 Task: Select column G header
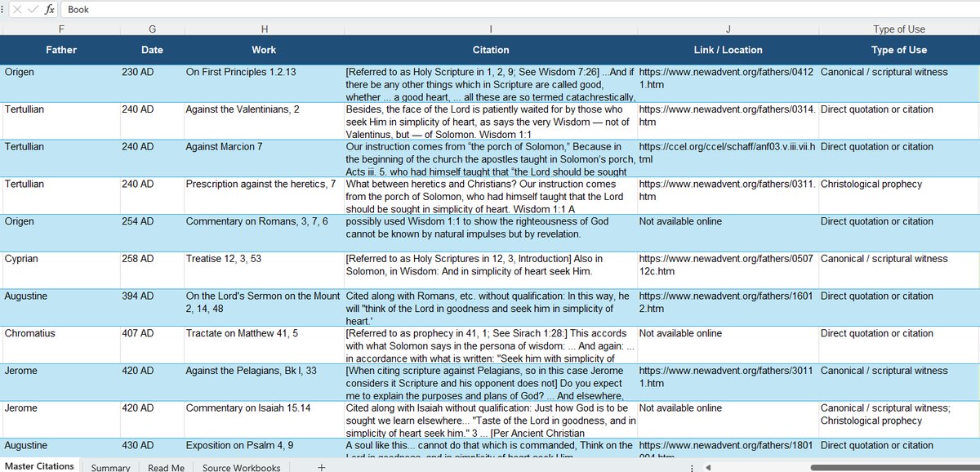tap(152, 29)
